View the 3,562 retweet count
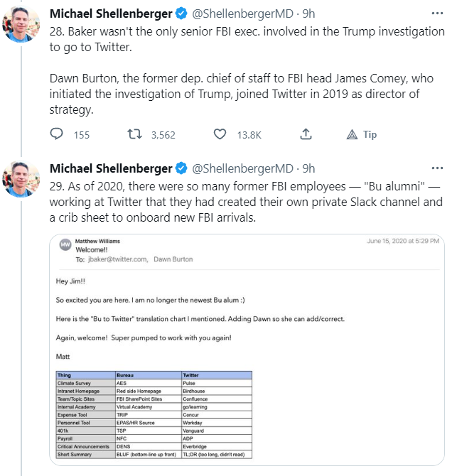Image resolution: width=457 pixels, height=476 pixels. click(x=163, y=135)
